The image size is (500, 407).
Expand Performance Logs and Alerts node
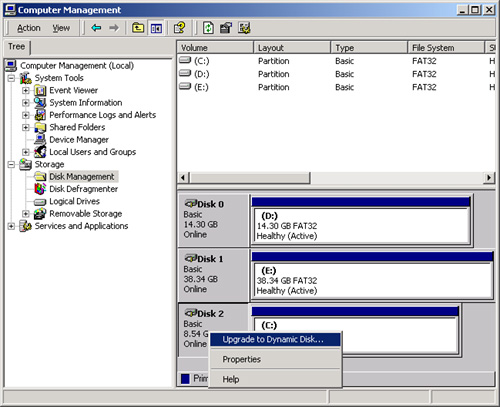(x=26, y=115)
